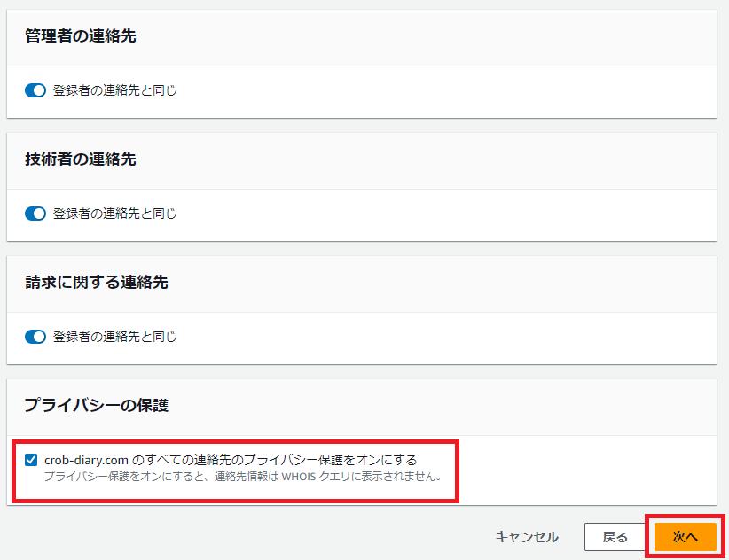729x560 pixels.
Task: Click the privacy protection checkbox label text
Action: click(231, 460)
